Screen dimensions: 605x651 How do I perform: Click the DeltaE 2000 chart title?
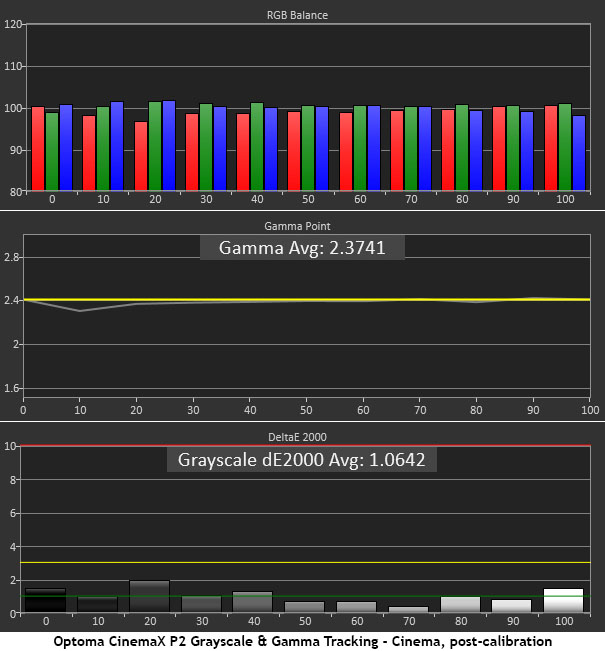point(301,436)
